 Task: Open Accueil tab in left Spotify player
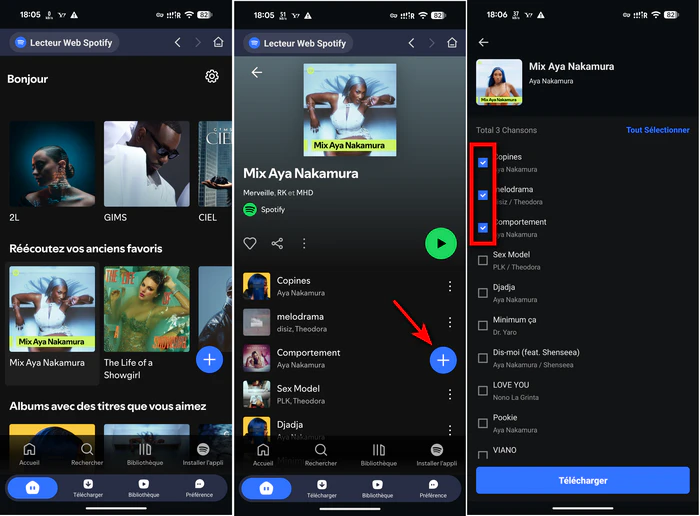click(29, 454)
